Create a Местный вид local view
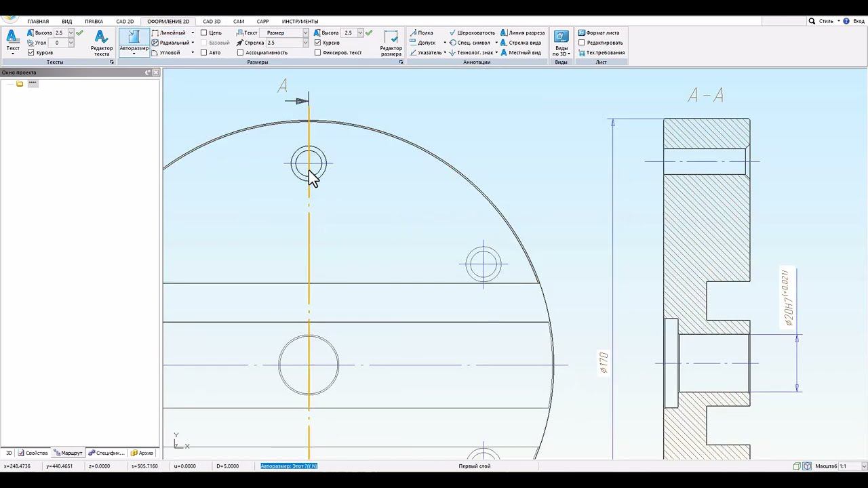This screenshot has width=868, height=488. tap(520, 52)
